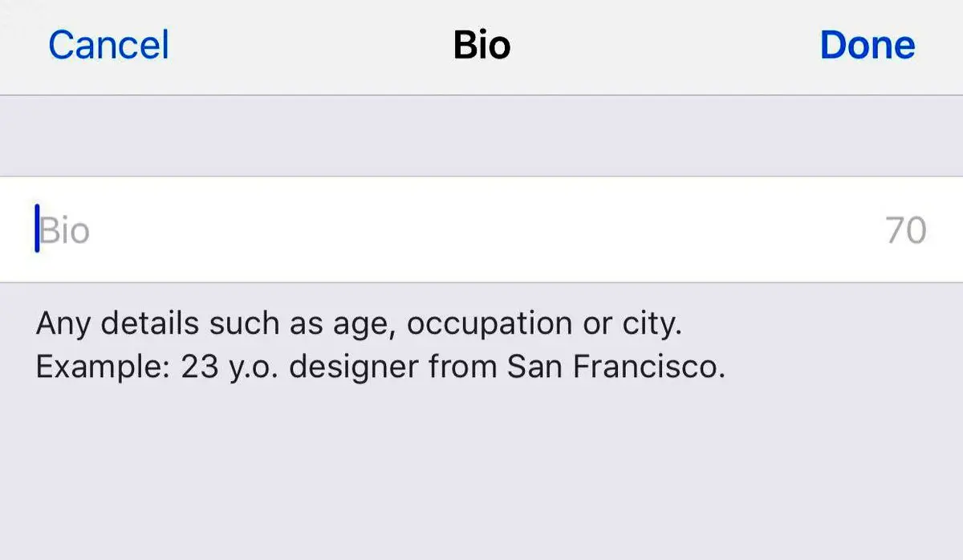Click the "Any details such as age" hint line
963x560 pixels.
pos(358,324)
